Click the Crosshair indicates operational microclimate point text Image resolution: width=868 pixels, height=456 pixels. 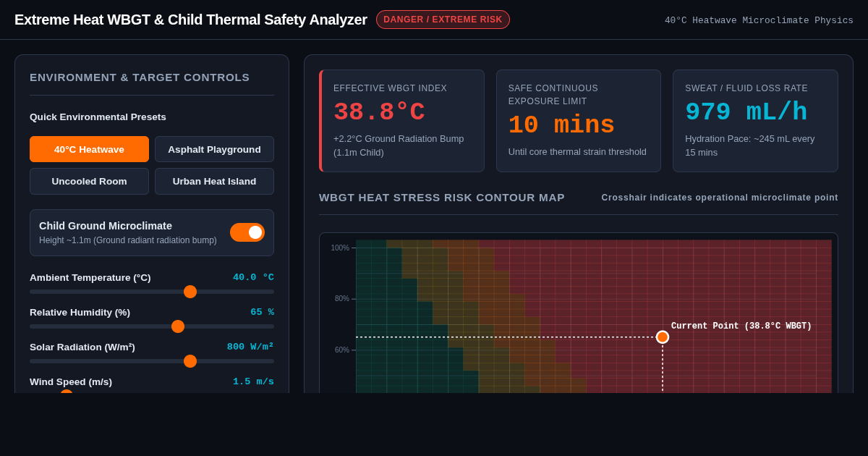720,198
